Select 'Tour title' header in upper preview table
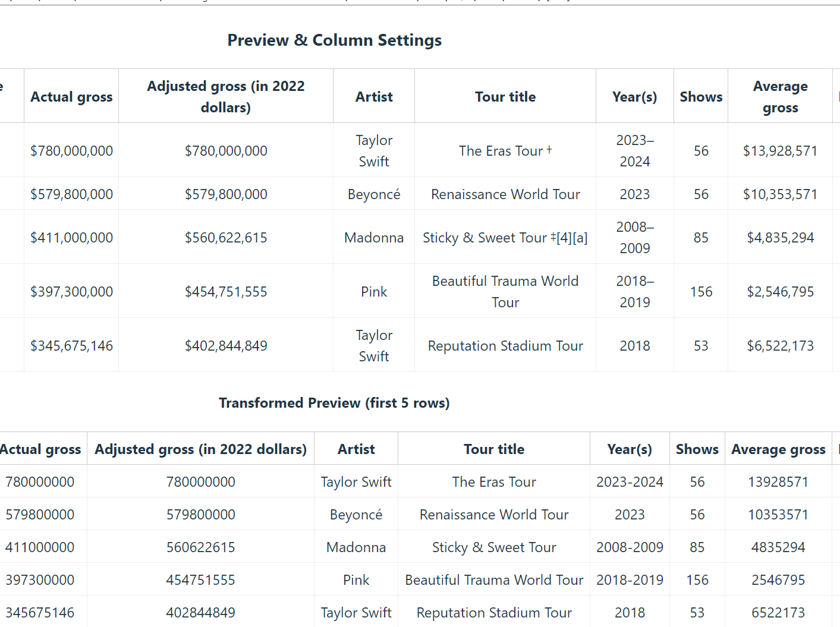The height and width of the screenshot is (627, 840). pyautogui.click(x=505, y=97)
